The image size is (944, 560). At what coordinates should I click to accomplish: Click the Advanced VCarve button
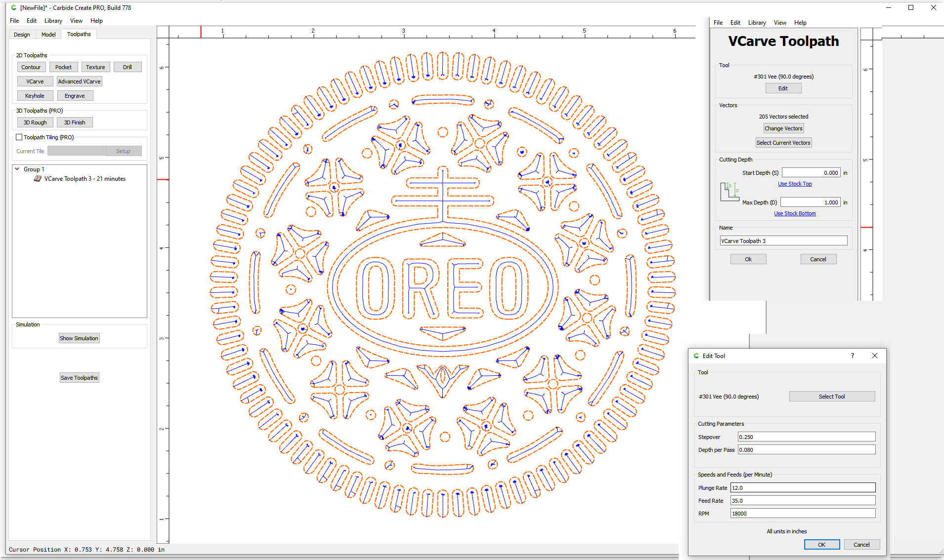point(79,81)
